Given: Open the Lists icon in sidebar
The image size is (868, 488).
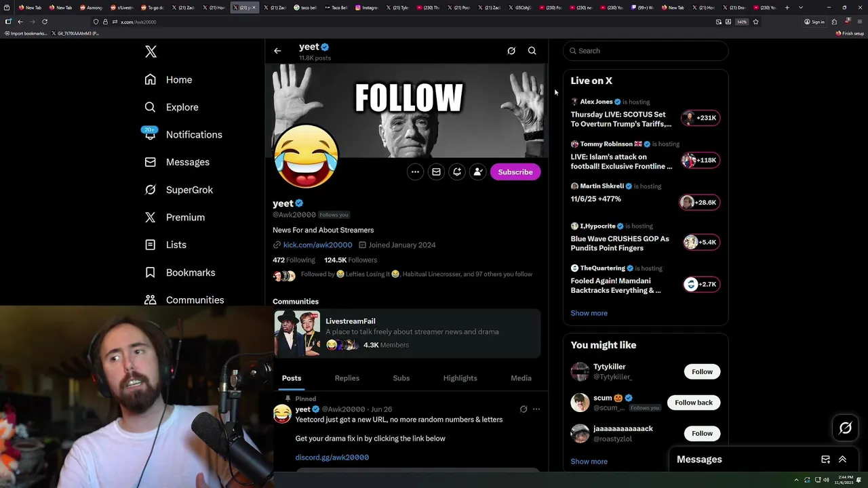Looking at the screenshot, I should click(151, 245).
